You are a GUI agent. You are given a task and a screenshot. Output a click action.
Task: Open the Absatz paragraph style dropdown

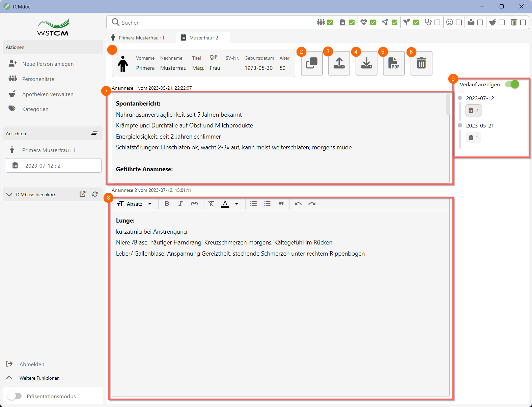[x=135, y=204]
